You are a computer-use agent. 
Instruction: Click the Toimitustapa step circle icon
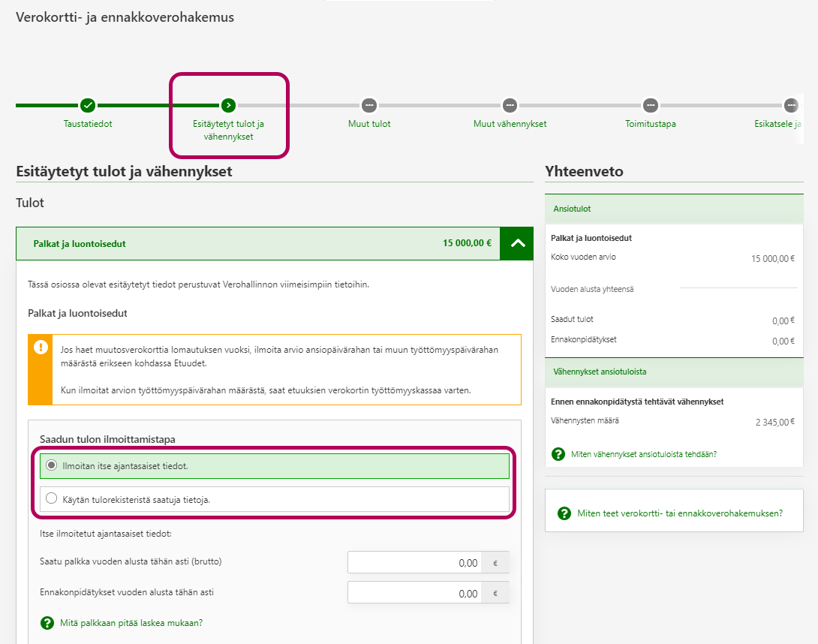[x=651, y=105]
